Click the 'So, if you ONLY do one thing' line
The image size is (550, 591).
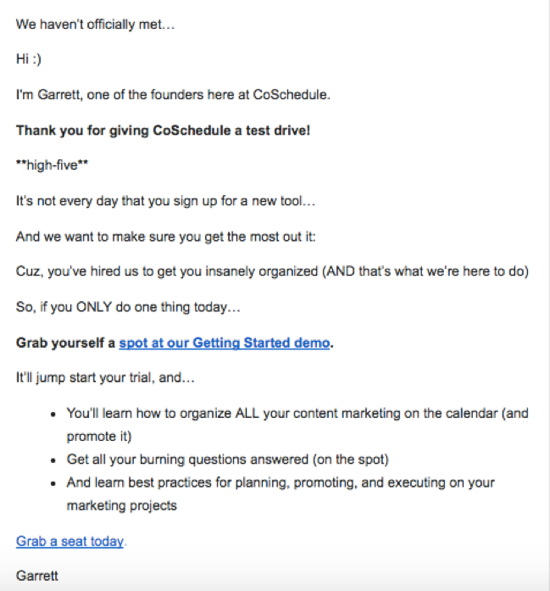tap(128, 307)
